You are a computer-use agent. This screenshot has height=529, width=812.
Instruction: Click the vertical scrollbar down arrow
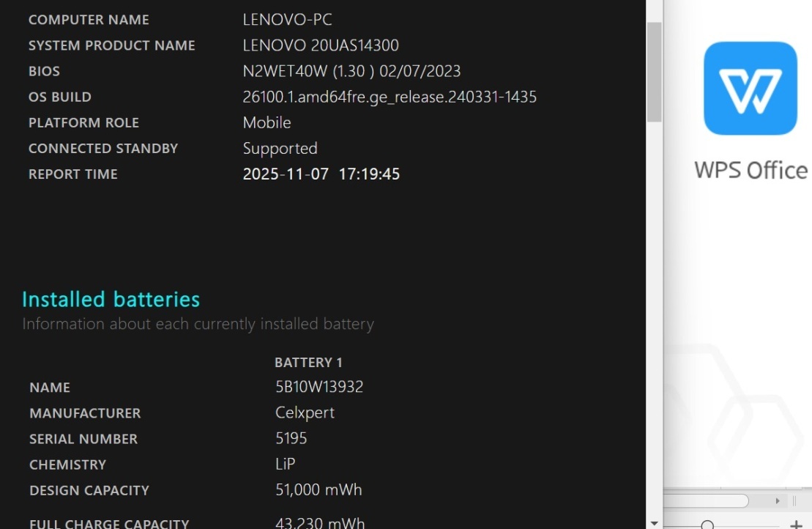654,523
